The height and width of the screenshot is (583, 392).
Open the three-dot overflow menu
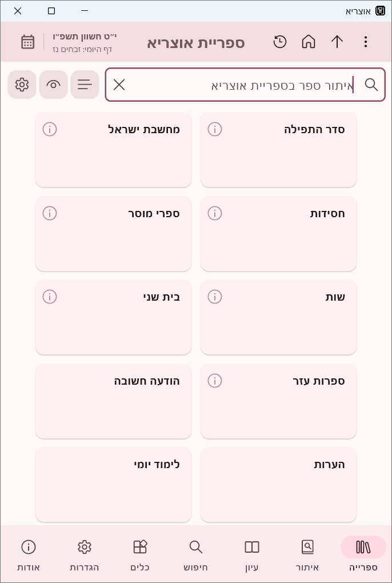pos(365,42)
